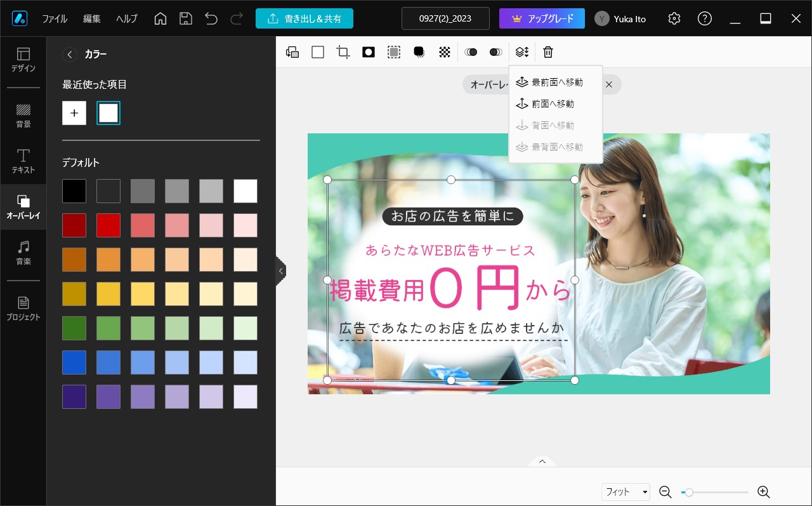Select the Crop tool
The height and width of the screenshot is (506, 812).
tap(343, 52)
